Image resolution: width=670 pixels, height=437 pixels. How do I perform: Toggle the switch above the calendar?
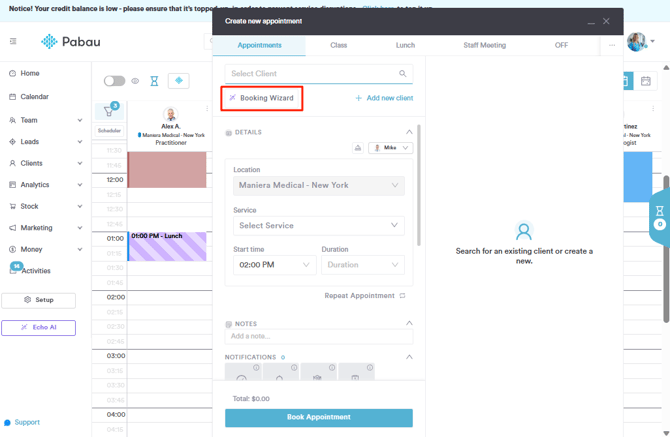click(114, 81)
